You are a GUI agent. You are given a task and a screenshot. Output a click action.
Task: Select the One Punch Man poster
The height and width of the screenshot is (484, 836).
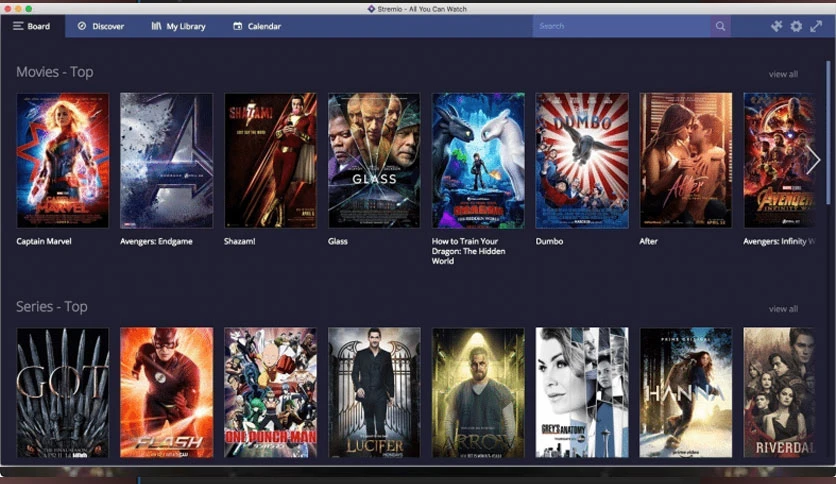coord(270,392)
